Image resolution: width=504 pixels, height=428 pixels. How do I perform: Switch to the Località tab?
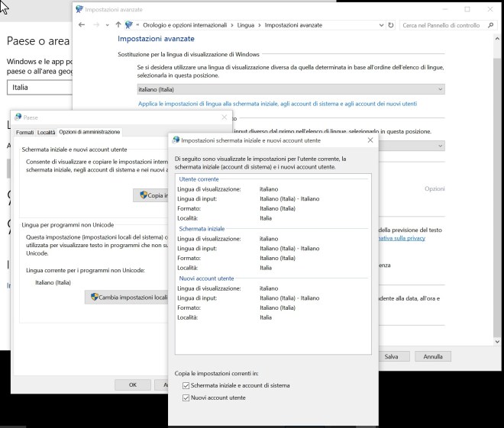coord(46,132)
